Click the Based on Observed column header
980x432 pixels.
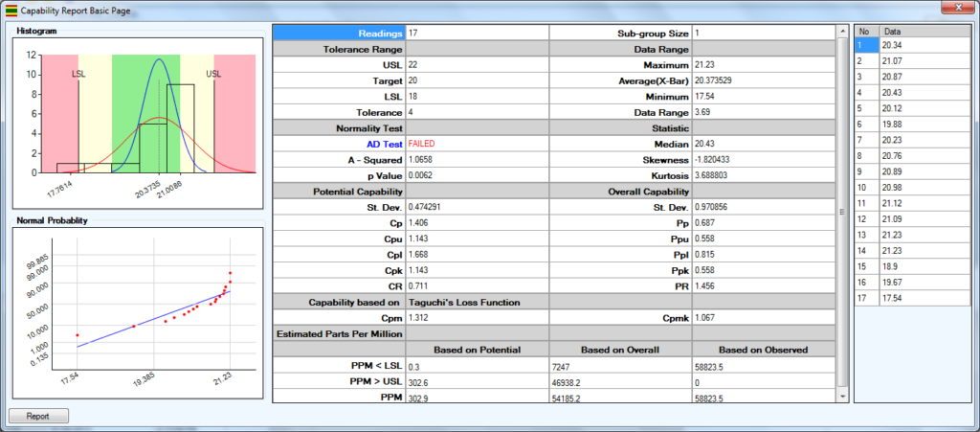click(763, 350)
